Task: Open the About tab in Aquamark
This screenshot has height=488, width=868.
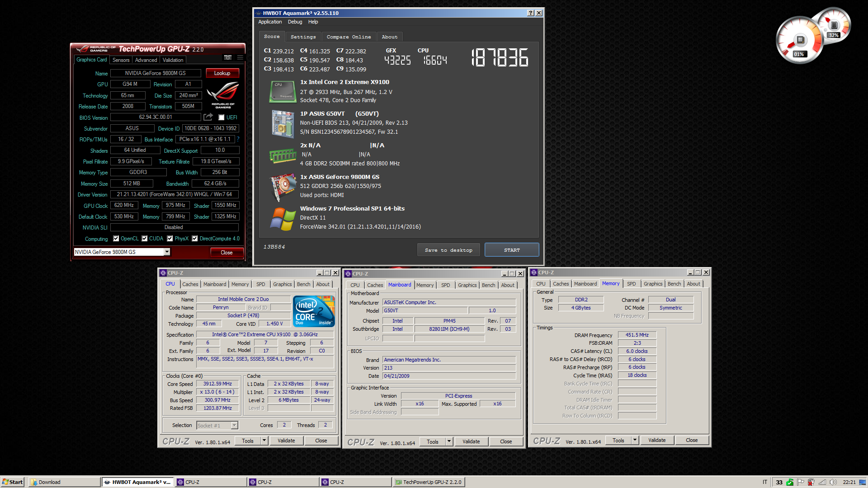Action: pyautogui.click(x=390, y=37)
